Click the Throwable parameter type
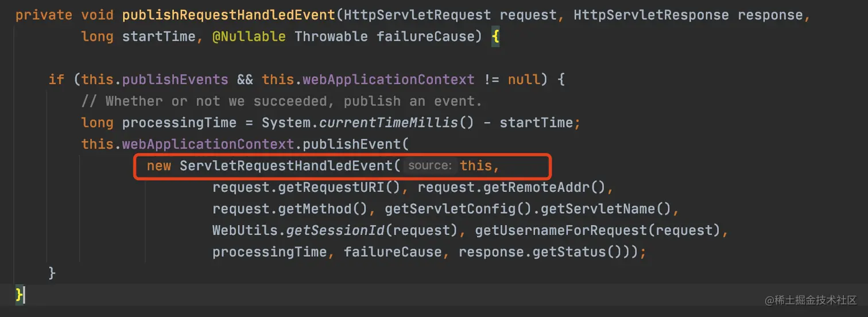Image resolution: width=868 pixels, height=317 pixels. pyautogui.click(x=331, y=36)
